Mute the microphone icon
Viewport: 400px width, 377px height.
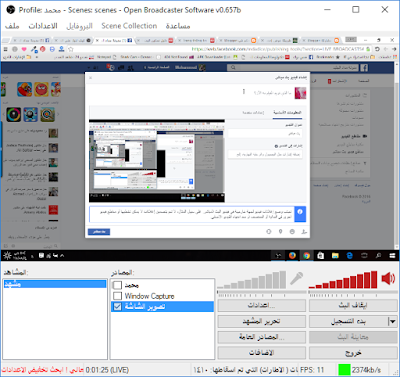pos(296,279)
